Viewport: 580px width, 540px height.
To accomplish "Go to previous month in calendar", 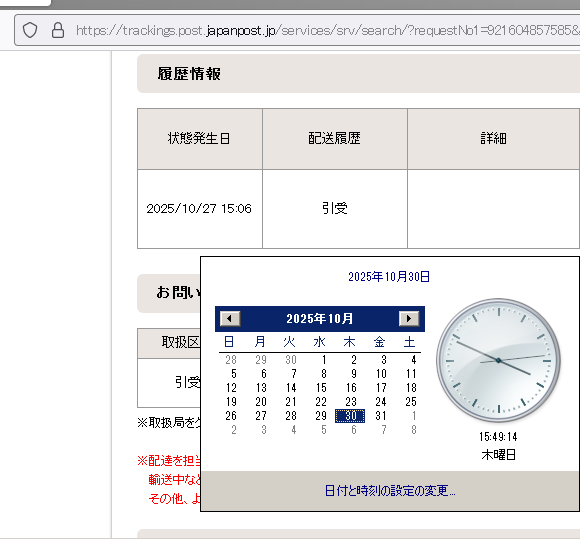I will pyautogui.click(x=230, y=318).
